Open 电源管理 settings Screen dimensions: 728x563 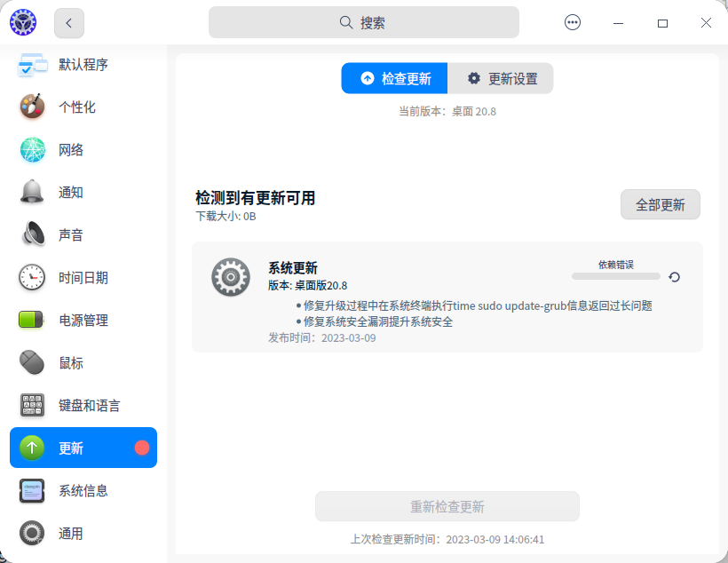83,320
